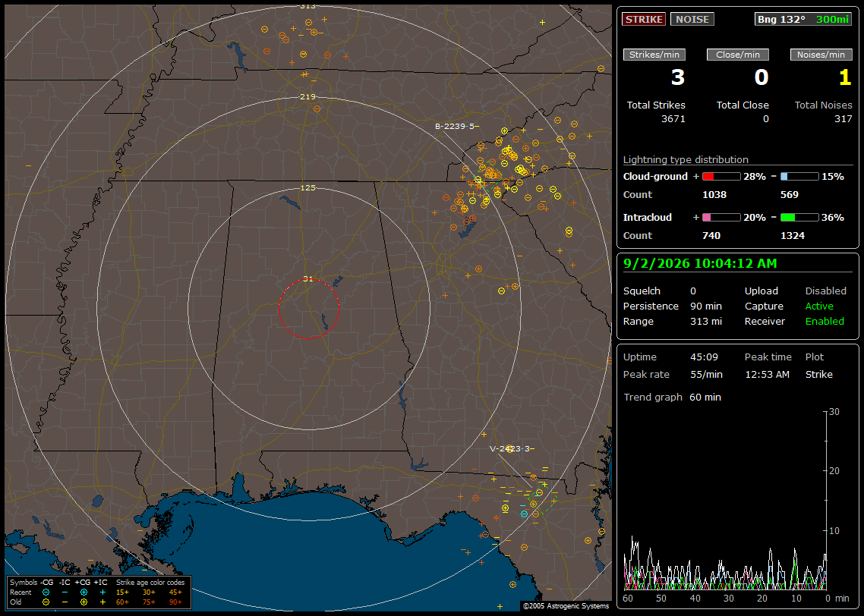
Task: Click the pink positive intracloud percentage bar
Action: coord(721,218)
